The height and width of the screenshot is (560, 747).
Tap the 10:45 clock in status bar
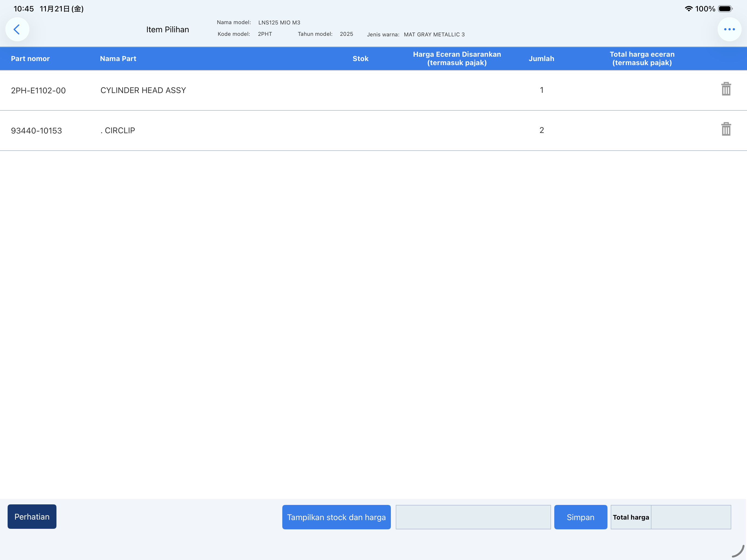click(24, 9)
